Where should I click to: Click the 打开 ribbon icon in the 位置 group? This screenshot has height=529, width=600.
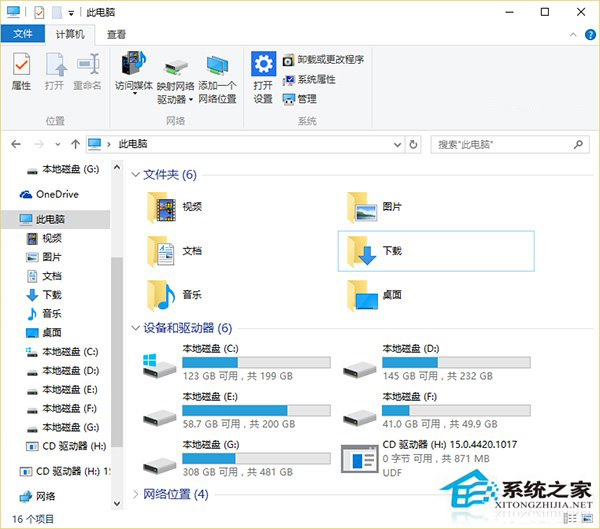54,72
